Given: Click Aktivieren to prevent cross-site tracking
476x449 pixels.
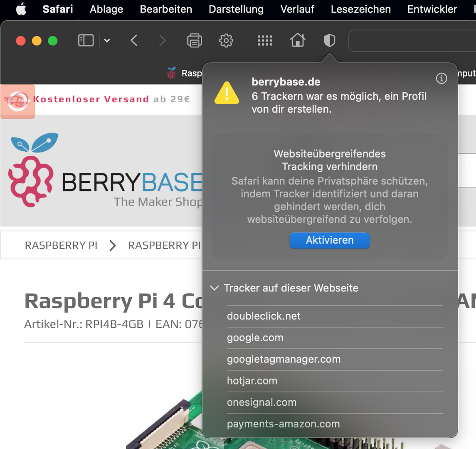Looking at the screenshot, I should coord(330,240).
